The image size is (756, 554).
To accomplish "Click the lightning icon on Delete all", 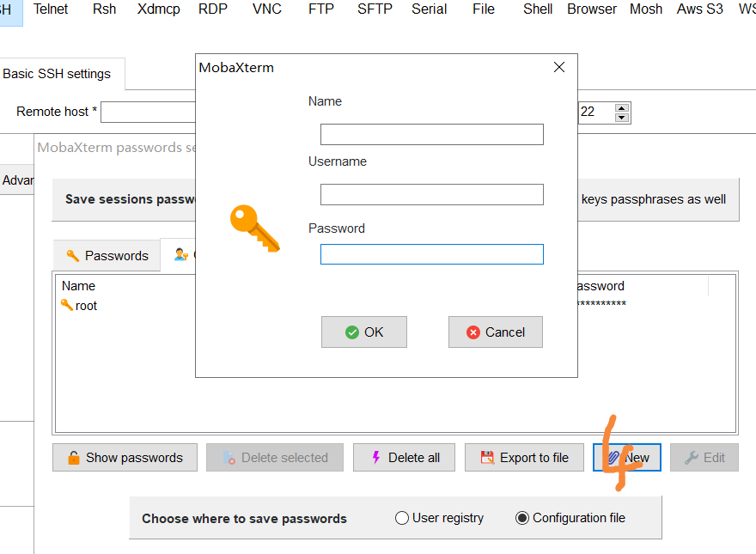I will [x=376, y=458].
